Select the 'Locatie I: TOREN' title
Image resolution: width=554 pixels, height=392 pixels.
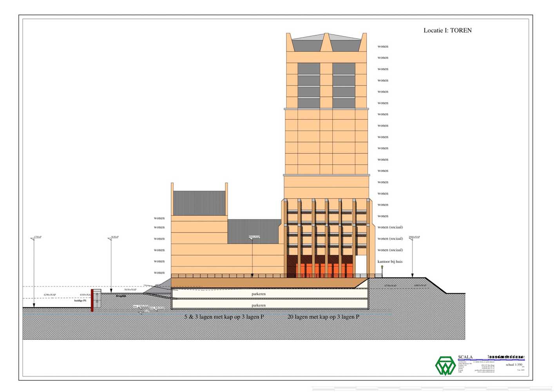coord(447,30)
